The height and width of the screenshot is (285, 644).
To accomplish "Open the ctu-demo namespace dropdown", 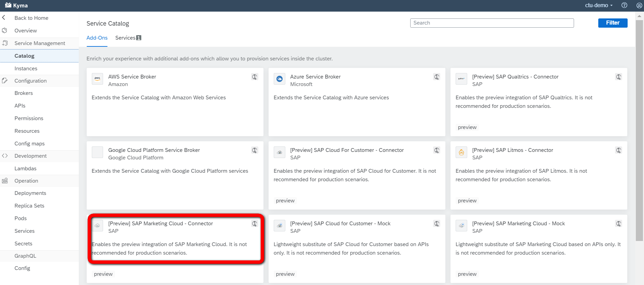I will [599, 5].
